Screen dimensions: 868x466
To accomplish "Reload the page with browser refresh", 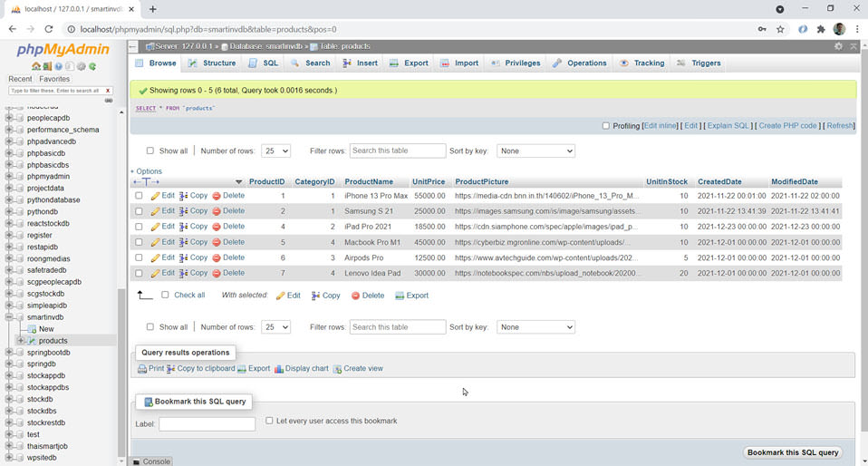I will (x=49, y=29).
